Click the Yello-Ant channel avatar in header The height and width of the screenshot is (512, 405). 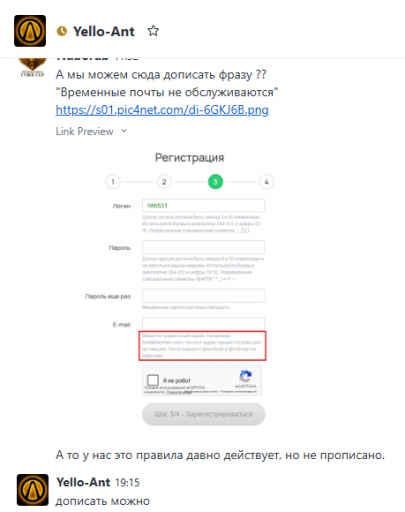(30, 31)
